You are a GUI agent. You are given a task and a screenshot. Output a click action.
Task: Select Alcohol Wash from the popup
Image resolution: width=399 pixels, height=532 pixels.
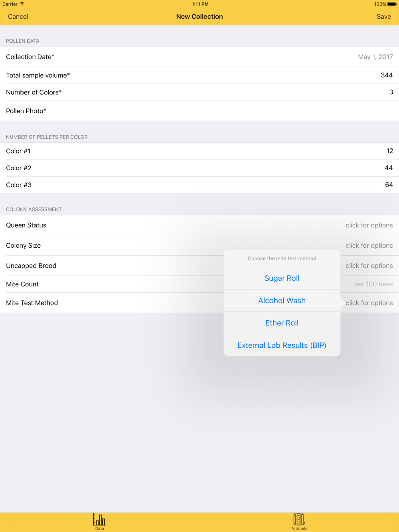(x=282, y=301)
